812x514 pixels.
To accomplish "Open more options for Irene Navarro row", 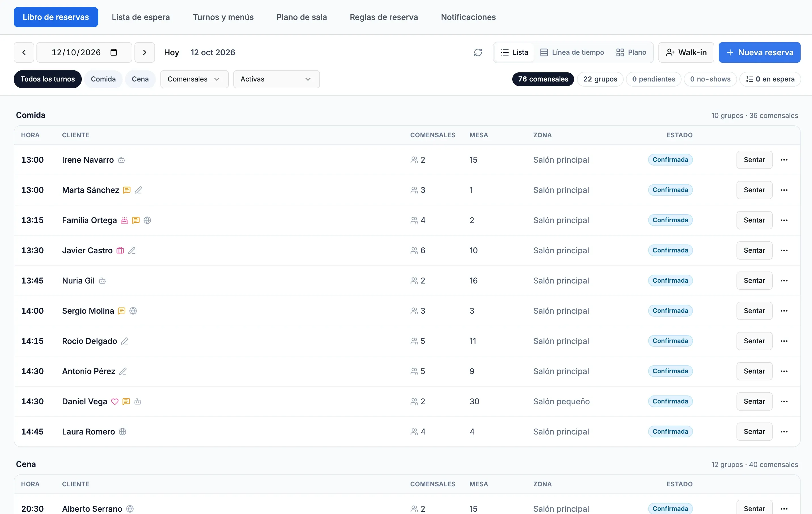I will point(784,160).
